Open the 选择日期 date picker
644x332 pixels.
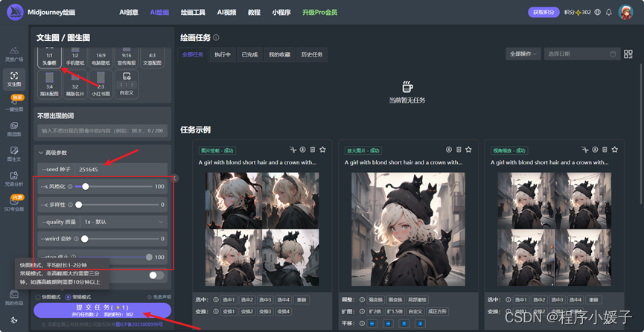(581, 54)
